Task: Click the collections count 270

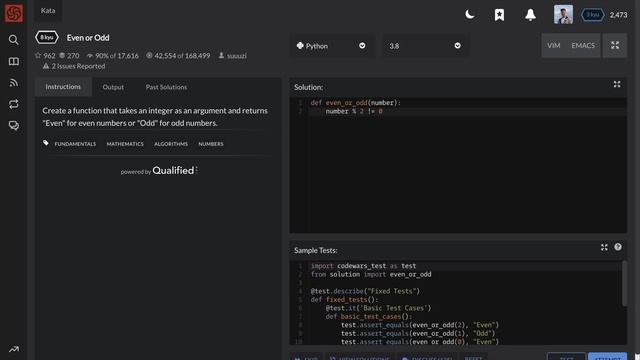Action: click(69, 56)
